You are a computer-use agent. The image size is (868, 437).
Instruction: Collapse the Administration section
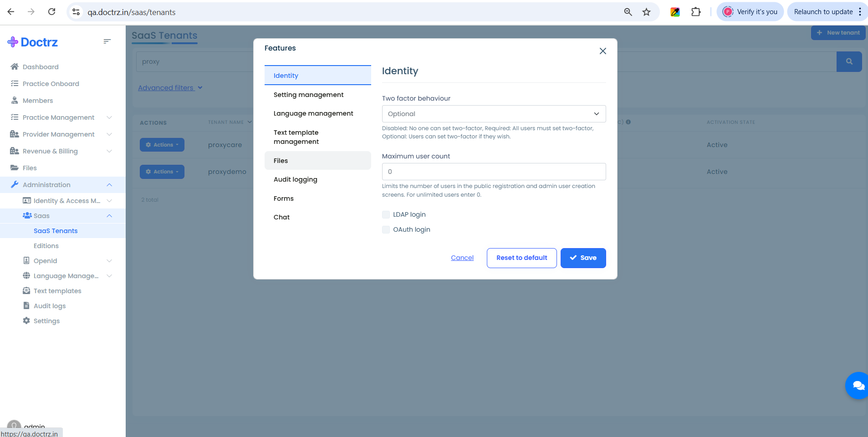click(109, 185)
